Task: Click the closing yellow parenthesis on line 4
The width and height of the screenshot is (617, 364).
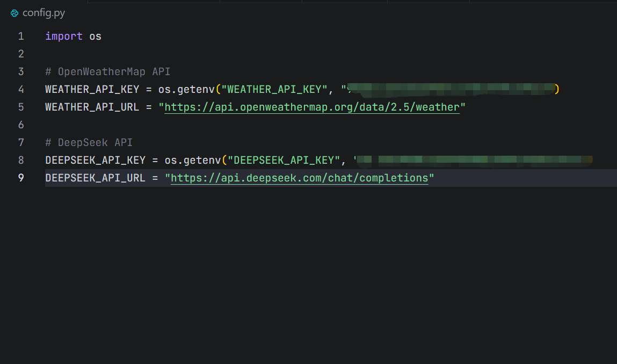Action: pyautogui.click(x=557, y=89)
